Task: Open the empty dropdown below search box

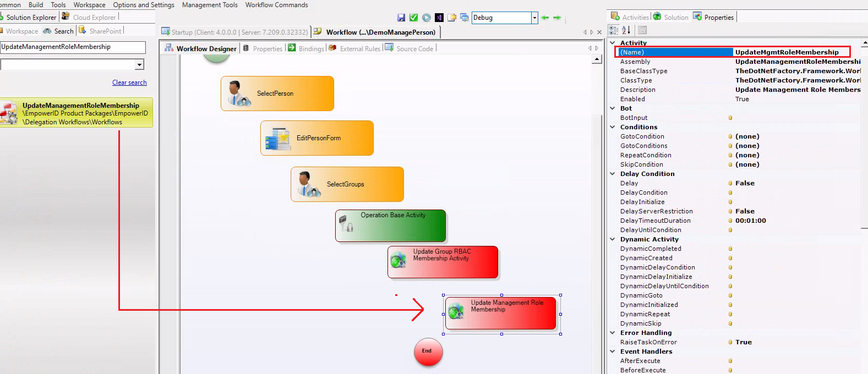Action: click(x=139, y=65)
